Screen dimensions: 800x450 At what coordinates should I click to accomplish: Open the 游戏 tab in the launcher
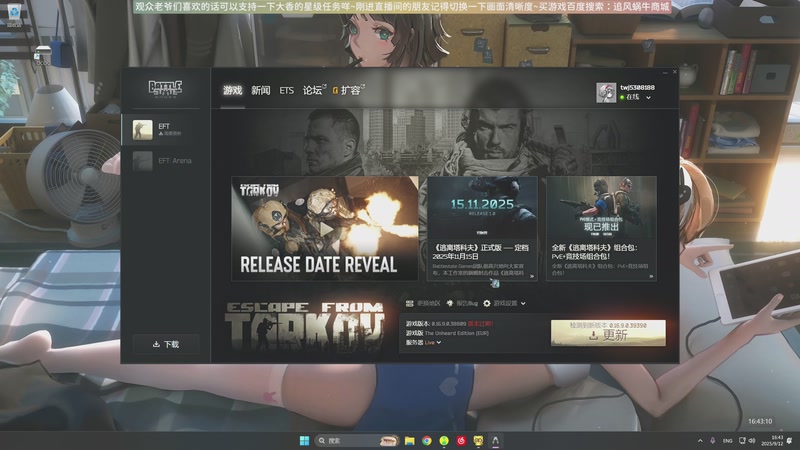pos(232,90)
